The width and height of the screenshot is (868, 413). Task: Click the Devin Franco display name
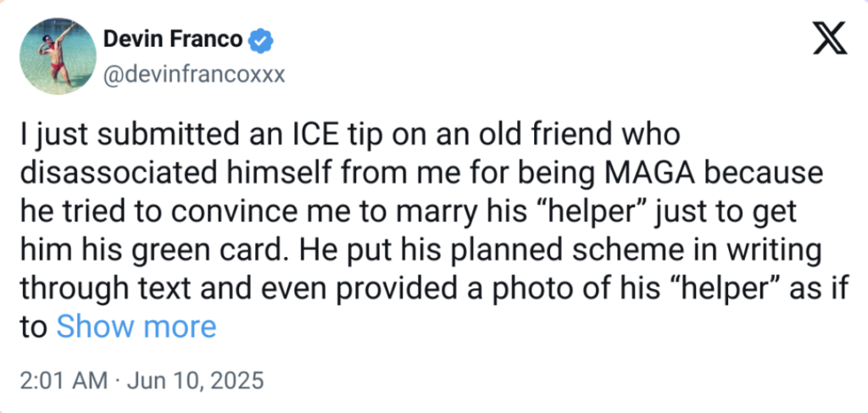(173, 40)
